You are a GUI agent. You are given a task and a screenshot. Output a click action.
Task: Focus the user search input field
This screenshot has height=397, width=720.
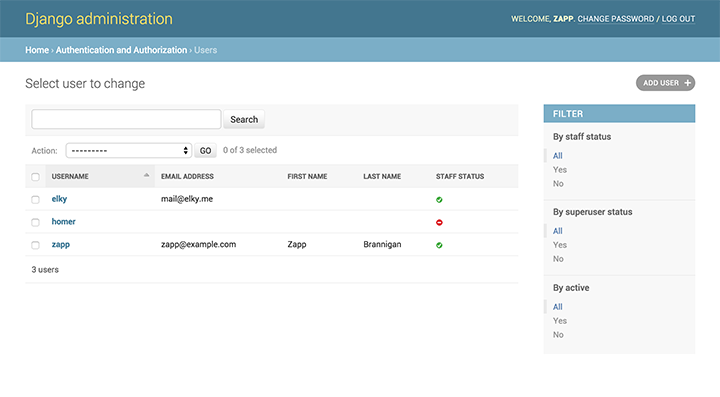(x=126, y=119)
